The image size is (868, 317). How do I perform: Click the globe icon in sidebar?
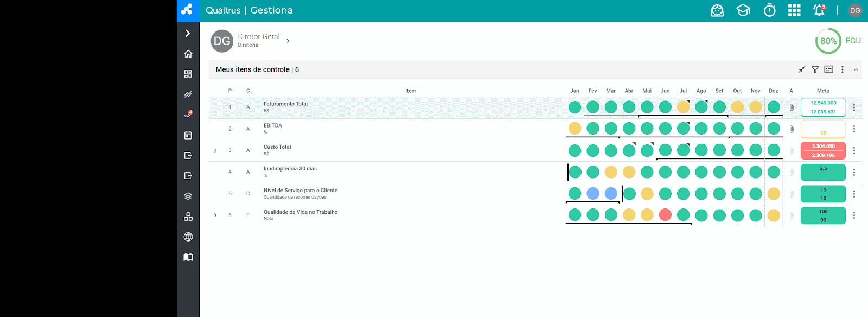(188, 237)
